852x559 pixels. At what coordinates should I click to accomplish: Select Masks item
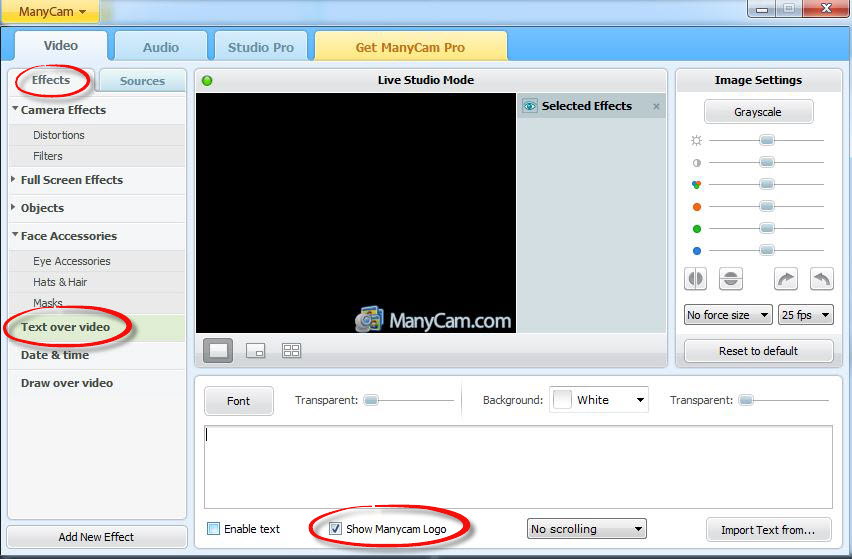tap(97, 303)
